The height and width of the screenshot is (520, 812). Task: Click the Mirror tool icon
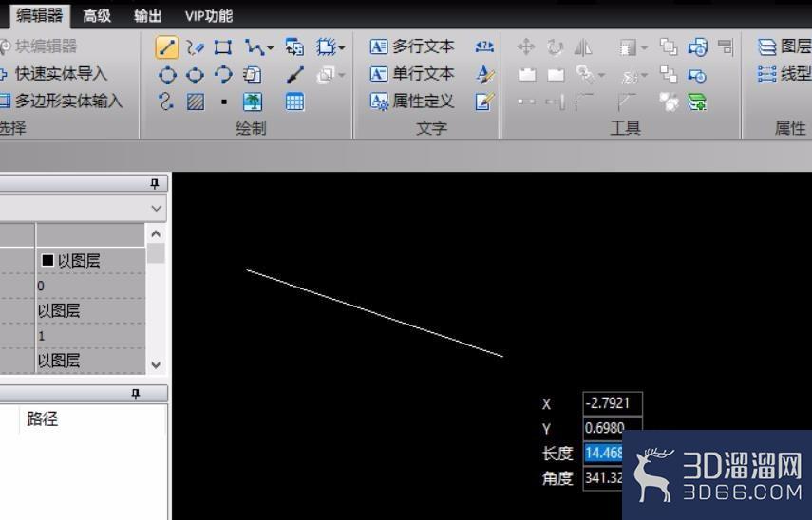coord(584,47)
